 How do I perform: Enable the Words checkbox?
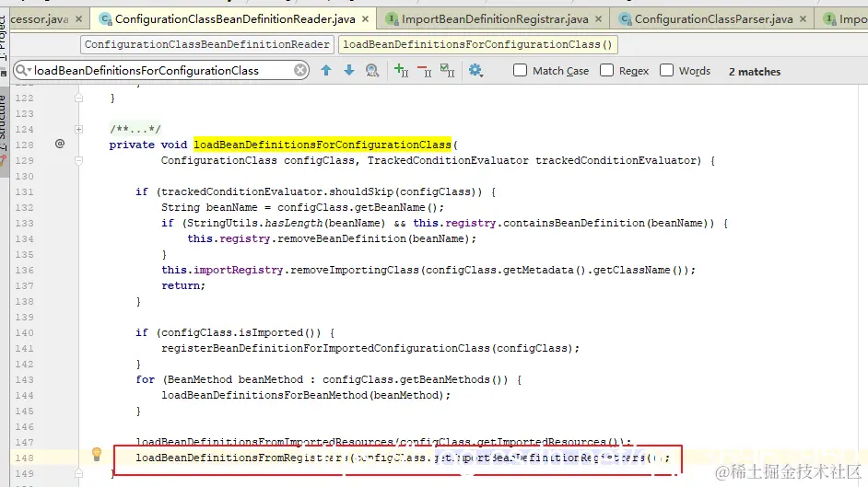(x=666, y=70)
